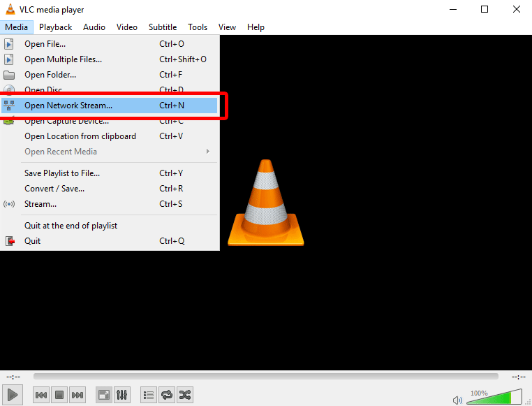The height and width of the screenshot is (406, 532).
Task: Enable random shuffle playback
Action: point(185,395)
